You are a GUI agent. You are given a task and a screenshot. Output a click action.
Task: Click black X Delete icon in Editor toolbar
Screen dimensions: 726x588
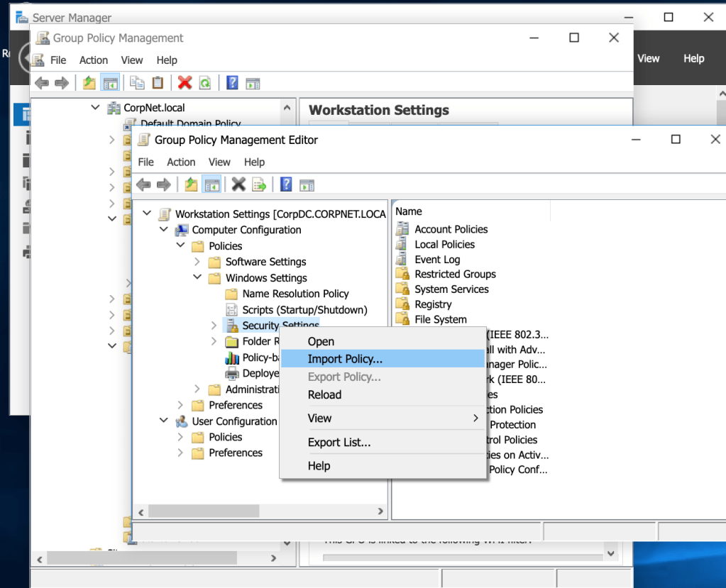(238, 184)
